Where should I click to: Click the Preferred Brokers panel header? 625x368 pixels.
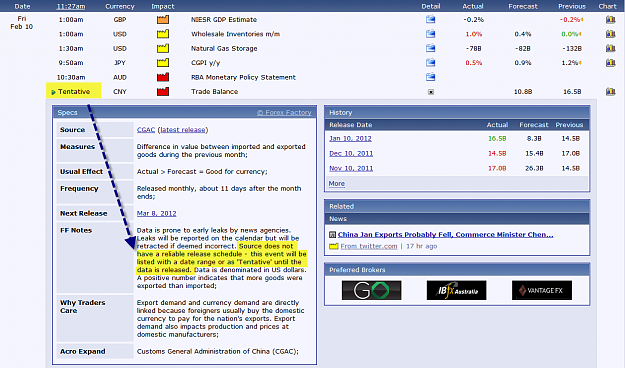457,270
